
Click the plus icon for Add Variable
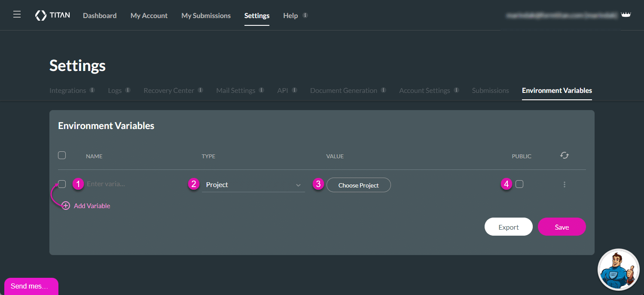click(66, 206)
